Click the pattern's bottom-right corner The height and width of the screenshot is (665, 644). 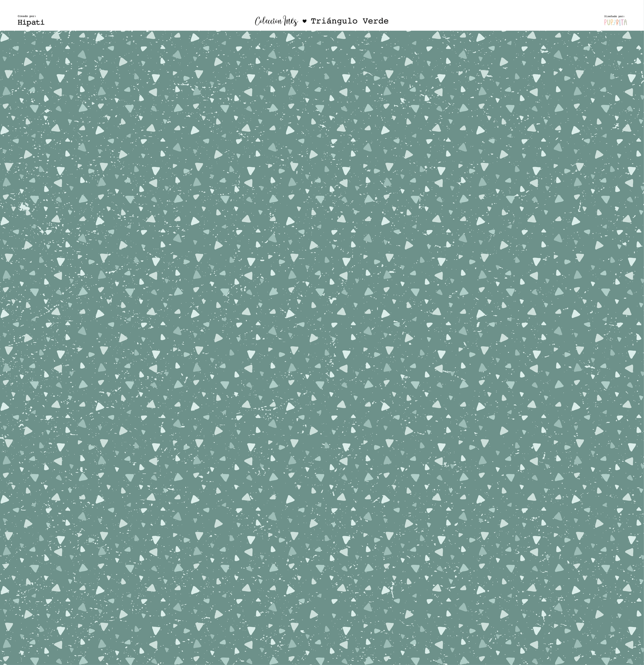coord(642,663)
